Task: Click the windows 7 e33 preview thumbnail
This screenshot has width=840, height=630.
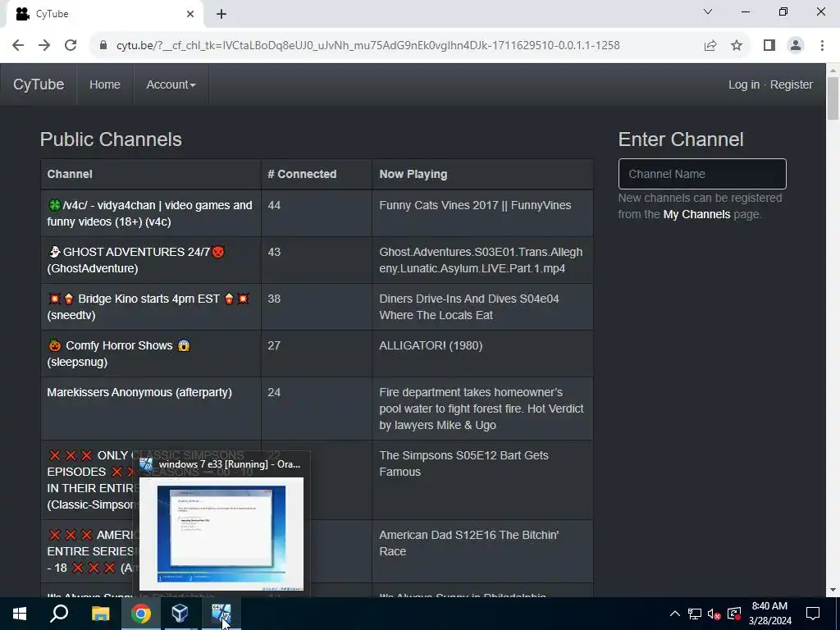Action: (221, 533)
